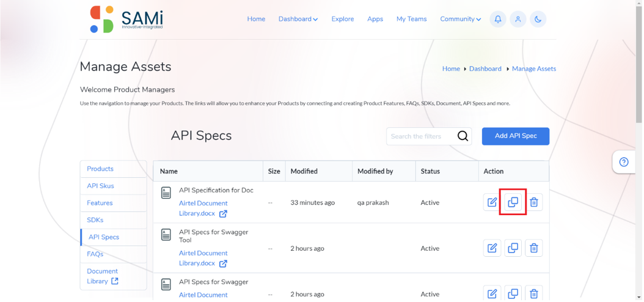Viewport: 644px width, 302px height.
Task: Open the user profile icon
Action: point(518,20)
